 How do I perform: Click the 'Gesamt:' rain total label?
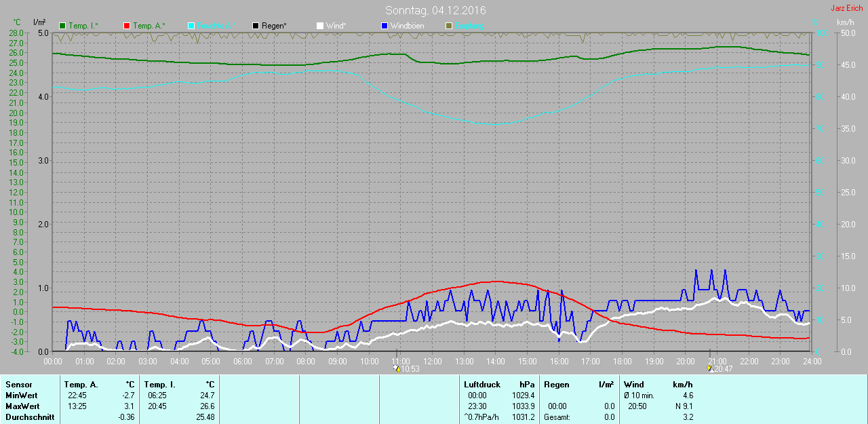[x=557, y=417]
